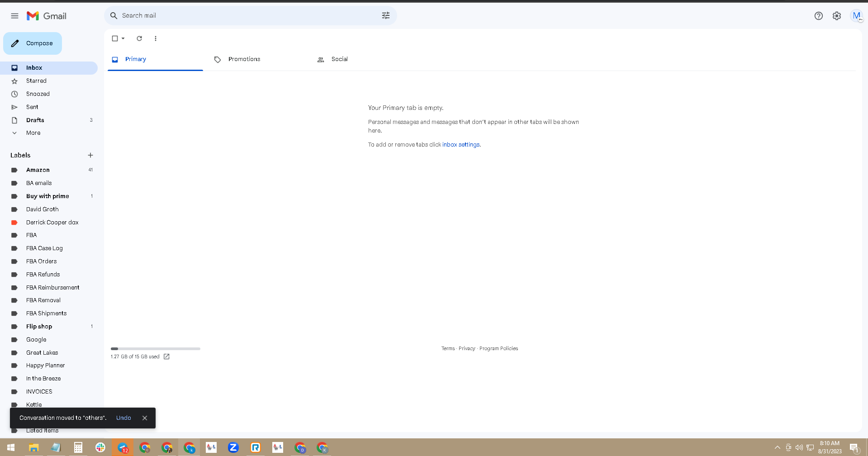
Task: Open the Support help icon
Action: click(818, 16)
